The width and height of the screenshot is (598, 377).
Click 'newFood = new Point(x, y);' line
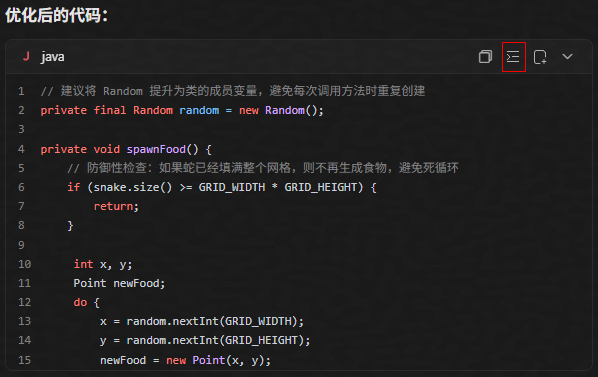pyautogui.click(x=185, y=360)
